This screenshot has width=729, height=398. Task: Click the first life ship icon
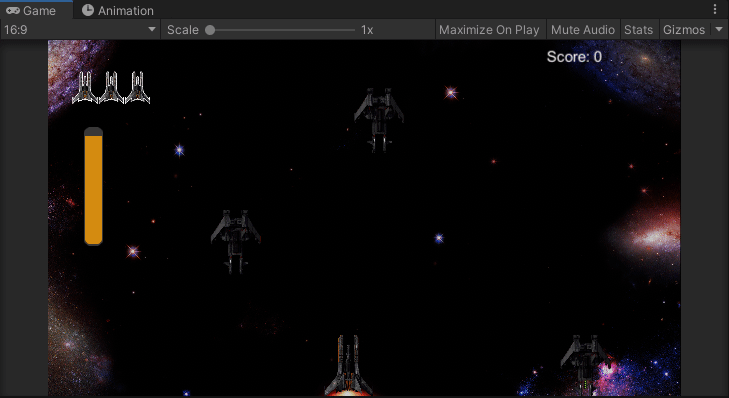(x=85, y=87)
